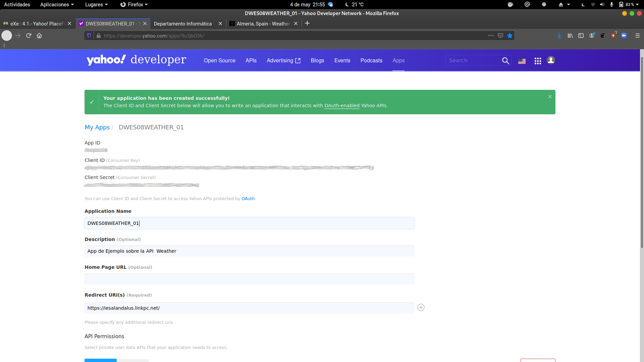Go to Blogs section
This screenshot has width=644, height=362.
pos(318,61)
